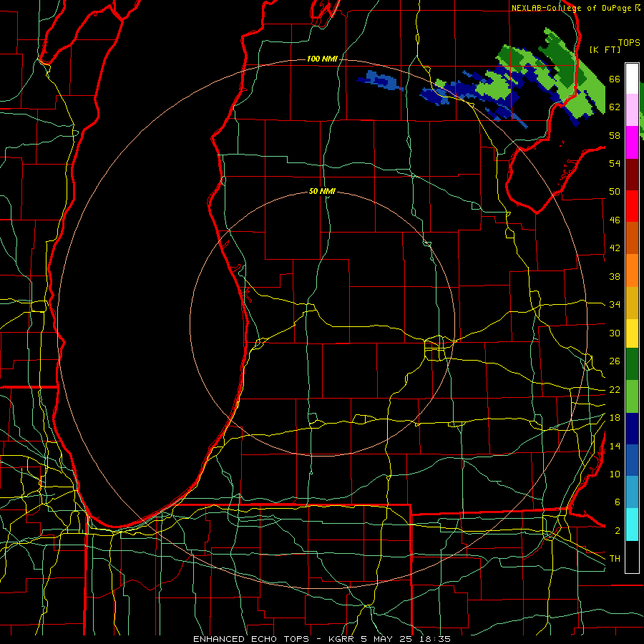
Task: Click the isolated blue echo west of the 100 NMI ring
Action: 381,80
